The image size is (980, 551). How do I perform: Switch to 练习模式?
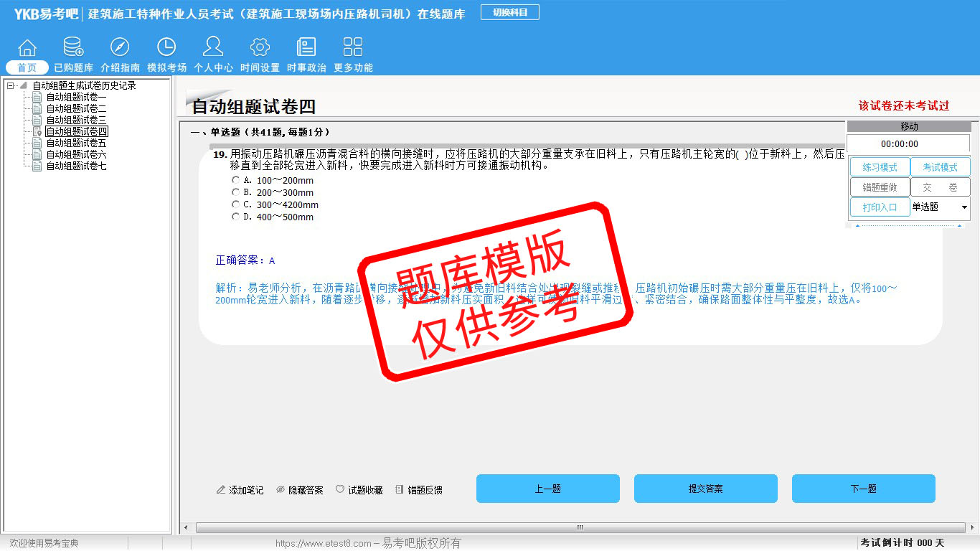[880, 167]
